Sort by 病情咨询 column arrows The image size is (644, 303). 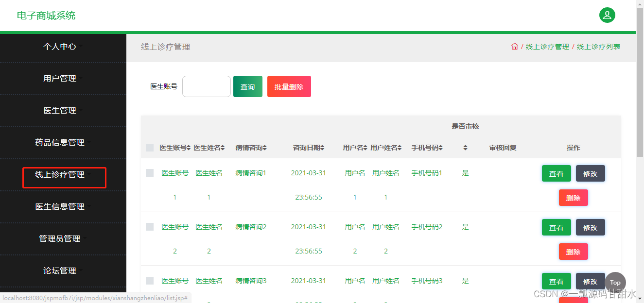pyautogui.click(x=264, y=148)
